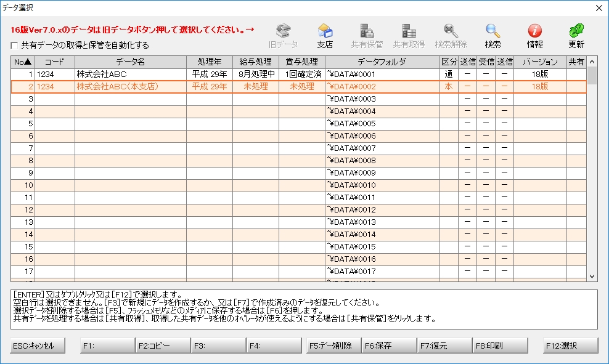Click the vertical scrollbar thumb

[x=592, y=76]
